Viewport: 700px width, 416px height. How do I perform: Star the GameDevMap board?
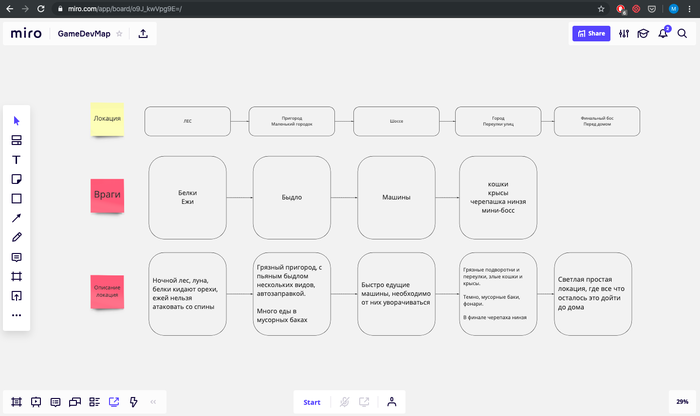[119, 33]
